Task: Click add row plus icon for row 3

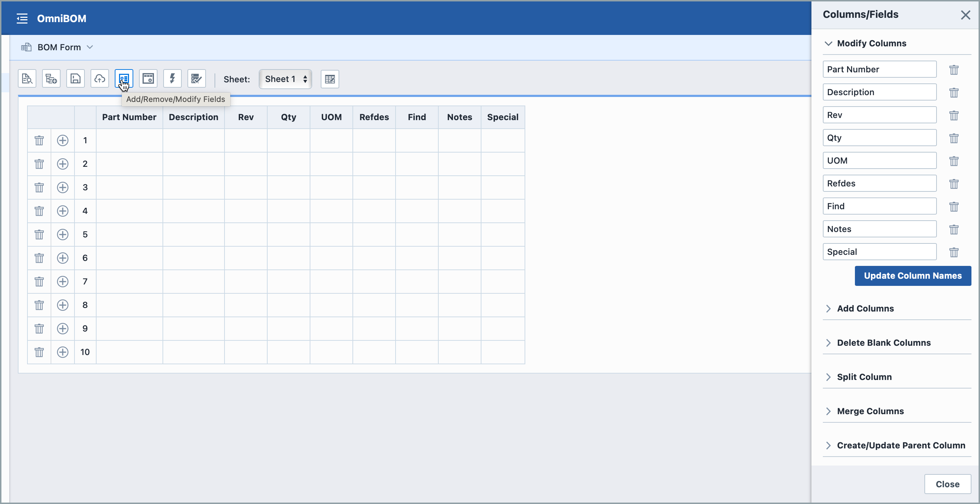Action: coord(62,187)
